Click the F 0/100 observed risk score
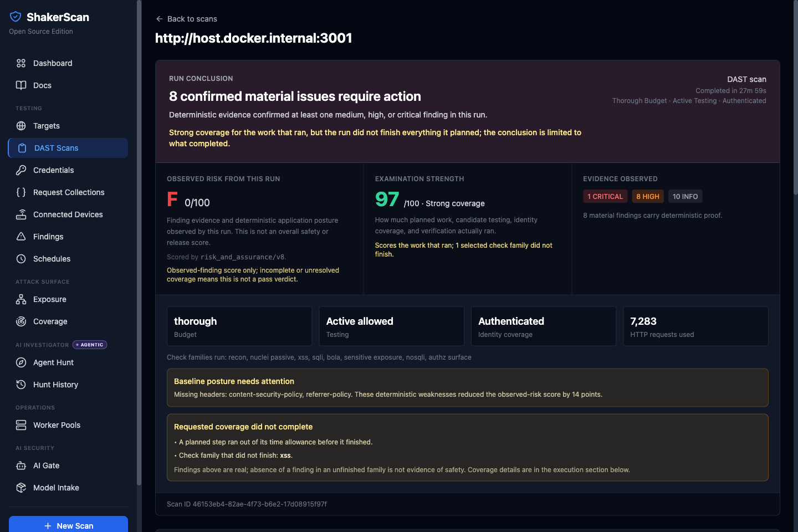Screen dimensions: 798x532 tap(188, 199)
